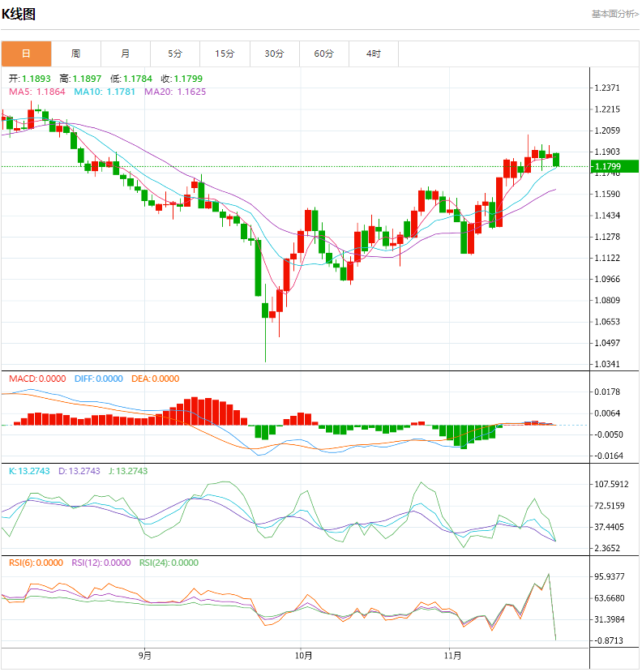Click the 开:1.1893 opening price value
The image size is (642, 672).
[x=29, y=79]
